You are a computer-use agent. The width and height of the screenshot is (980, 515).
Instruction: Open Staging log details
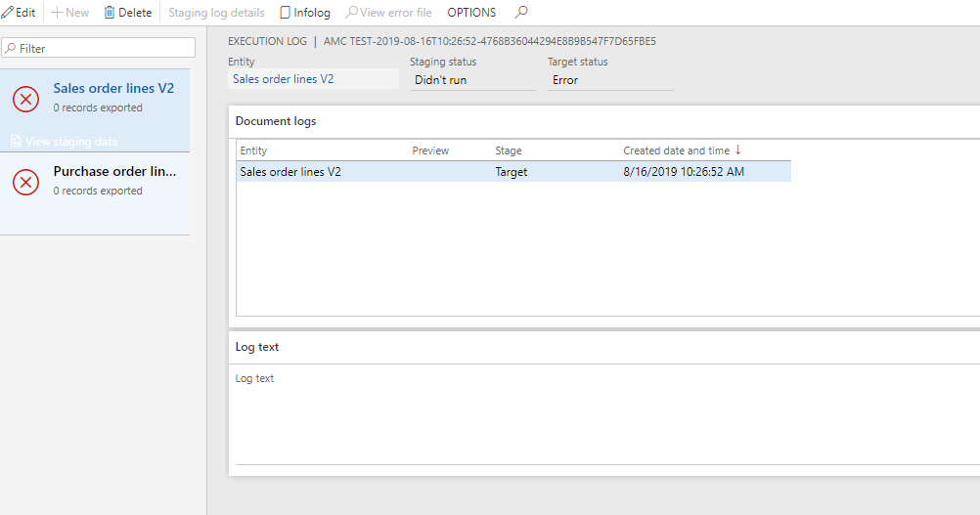[216, 13]
